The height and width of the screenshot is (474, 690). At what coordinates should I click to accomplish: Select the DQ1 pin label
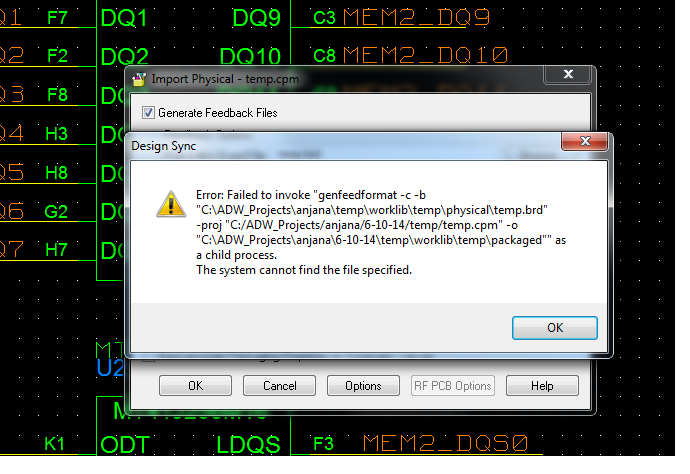point(124,18)
